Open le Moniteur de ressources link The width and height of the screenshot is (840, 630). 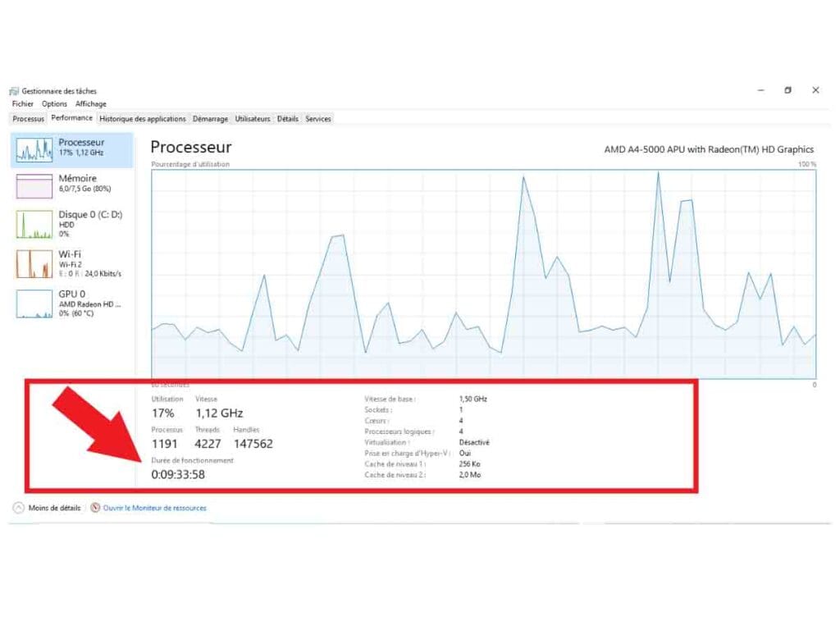(x=156, y=508)
